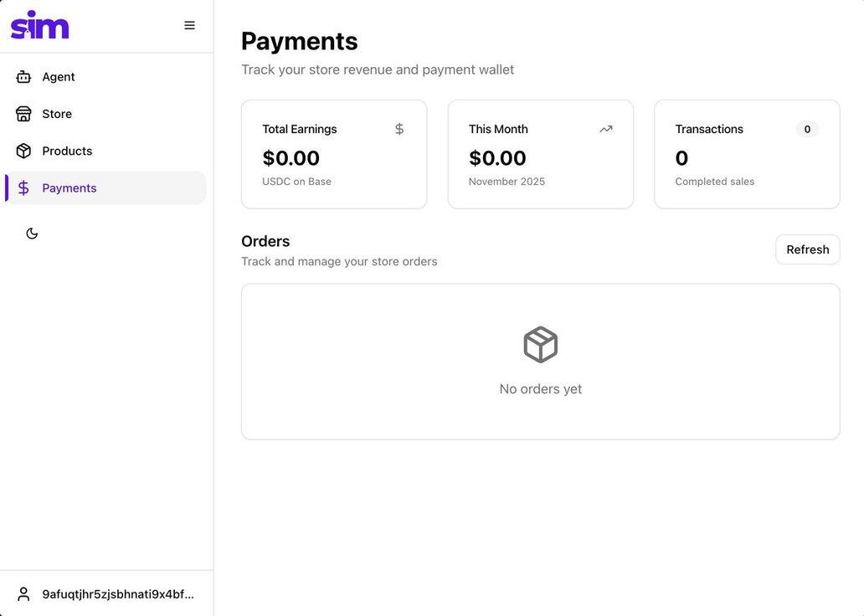Click the wallet address 9afuqtjhr5zj…
This screenshot has height=616, width=864.
[x=118, y=594]
